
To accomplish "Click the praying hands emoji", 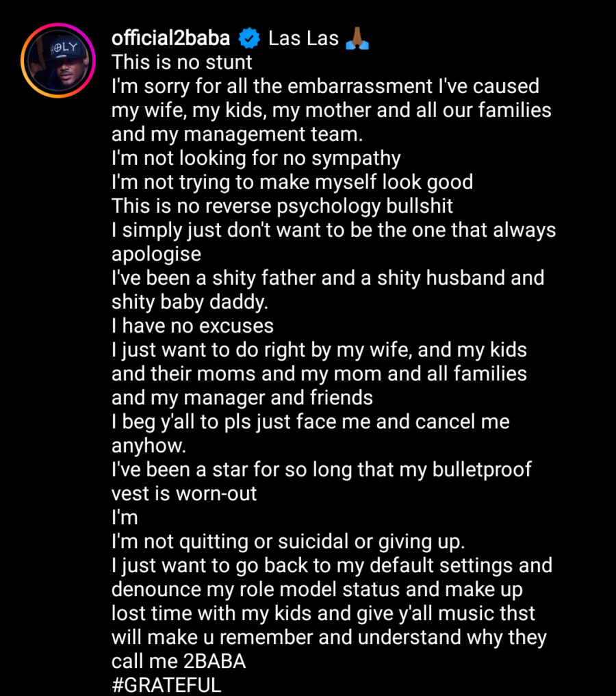I will coord(357,38).
